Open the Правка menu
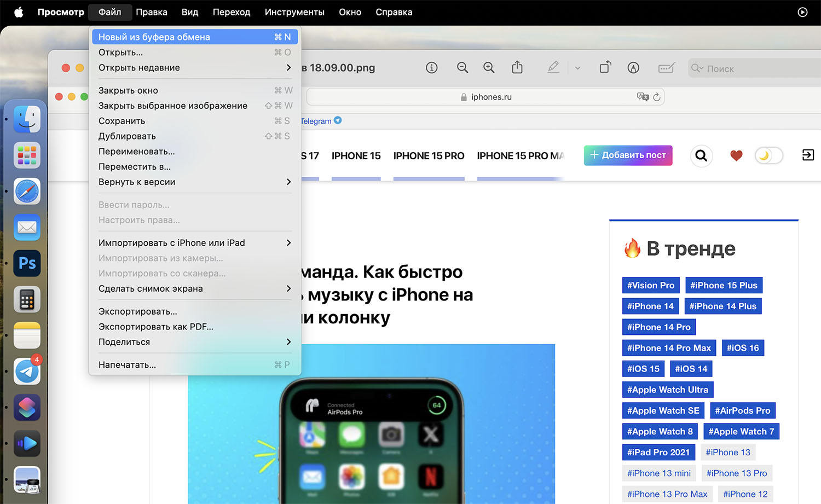The width and height of the screenshot is (821, 504). coord(152,12)
